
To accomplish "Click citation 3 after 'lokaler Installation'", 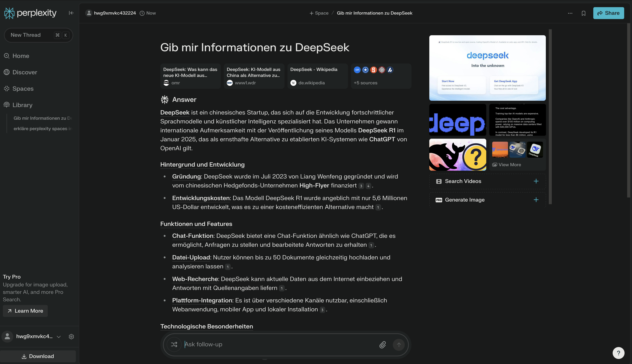I will pyautogui.click(x=322, y=310).
